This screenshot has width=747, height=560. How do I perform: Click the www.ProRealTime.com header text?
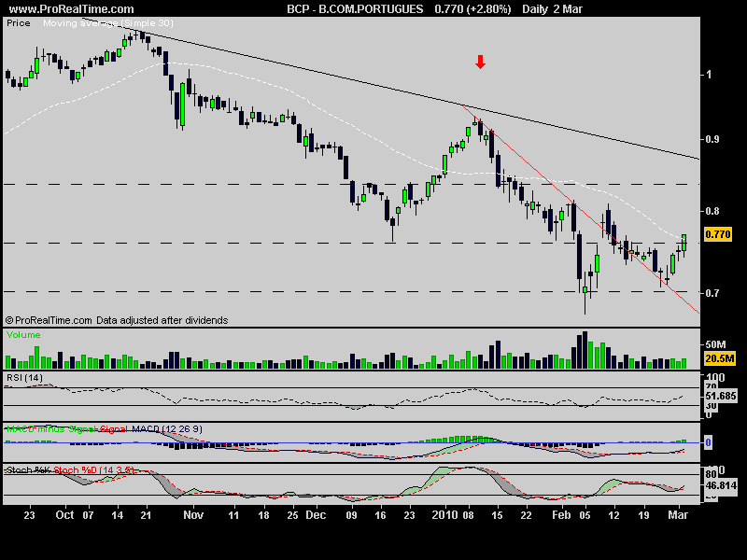click(72, 9)
